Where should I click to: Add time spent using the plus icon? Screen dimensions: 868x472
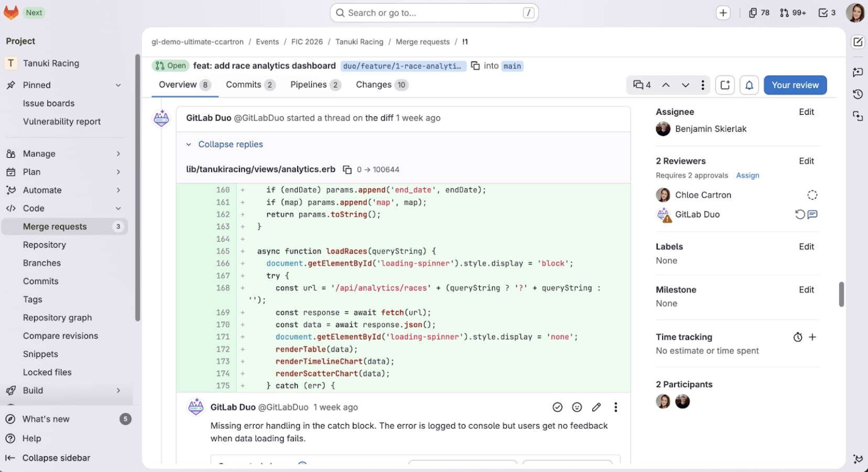[x=813, y=337]
